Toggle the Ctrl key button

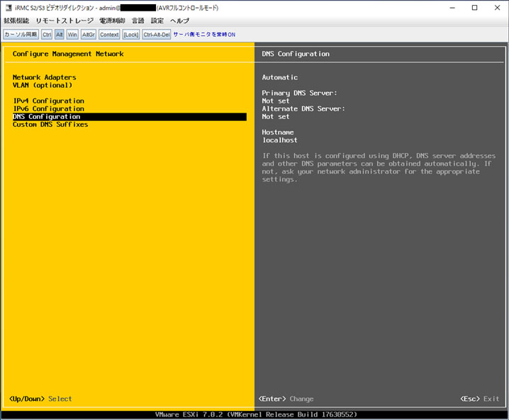(47, 35)
